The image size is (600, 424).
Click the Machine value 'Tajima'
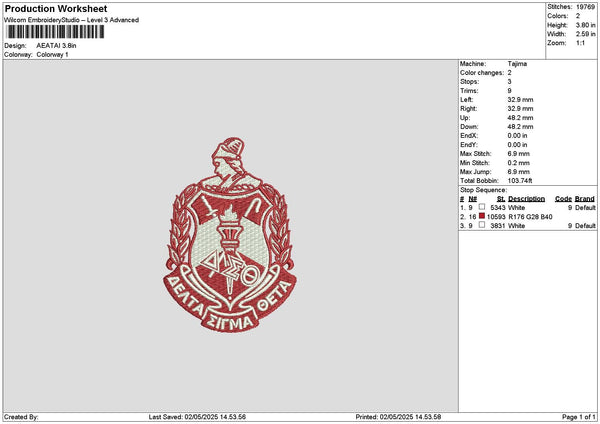(x=517, y=64)
